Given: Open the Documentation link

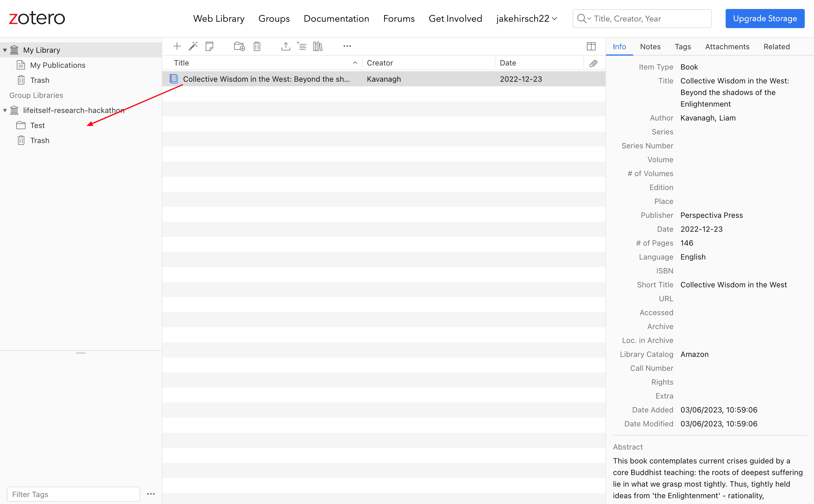Looking at the screenshot, I should [x=336, y=18].
